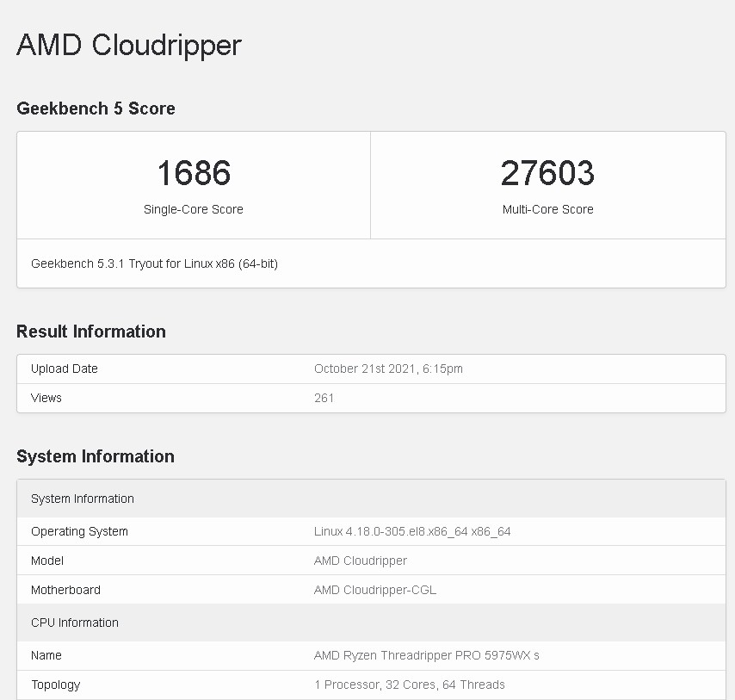Viewport: 735px width, 700px height.
Task: Click the Name label in CPU Information
Action: 46,655
